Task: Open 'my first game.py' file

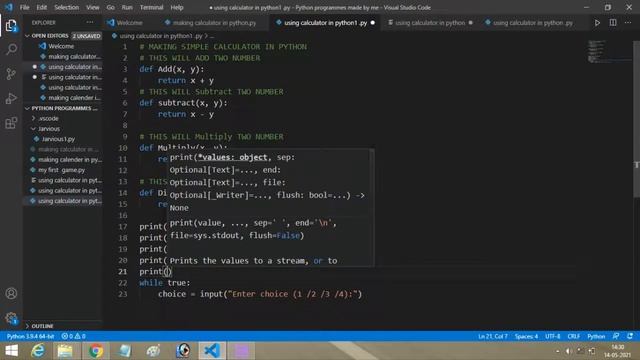Action: (61, 170)
